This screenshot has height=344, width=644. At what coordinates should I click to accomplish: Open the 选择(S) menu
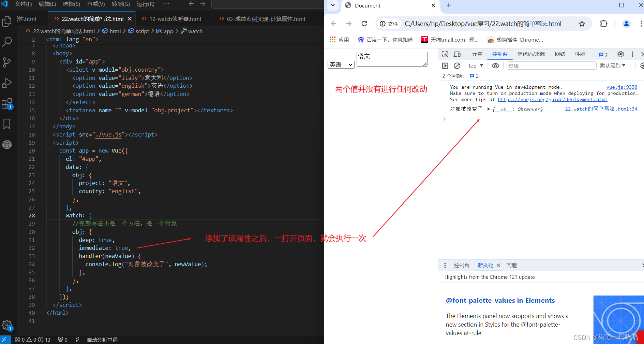72,4
